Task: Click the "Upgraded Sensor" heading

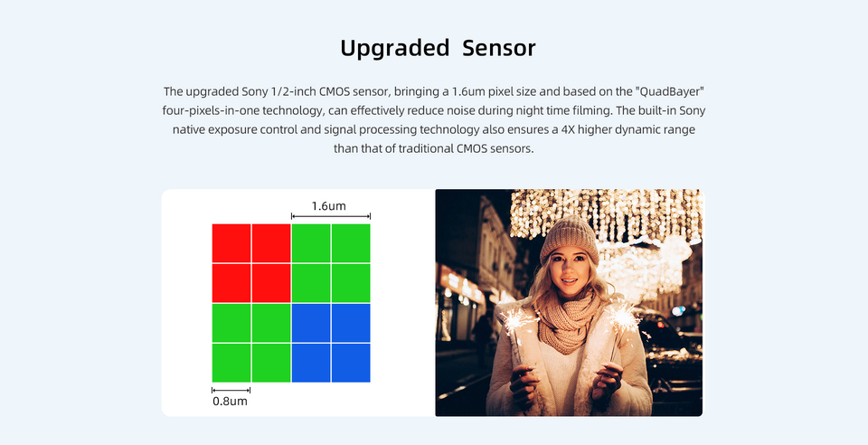Action: [x=438, y=48]
